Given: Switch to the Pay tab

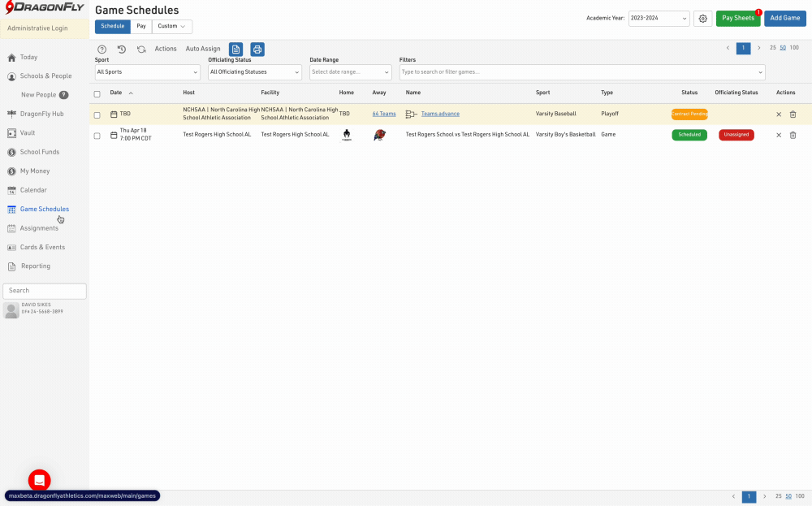Looking at the screenshot, I should [x=141, y=26].
